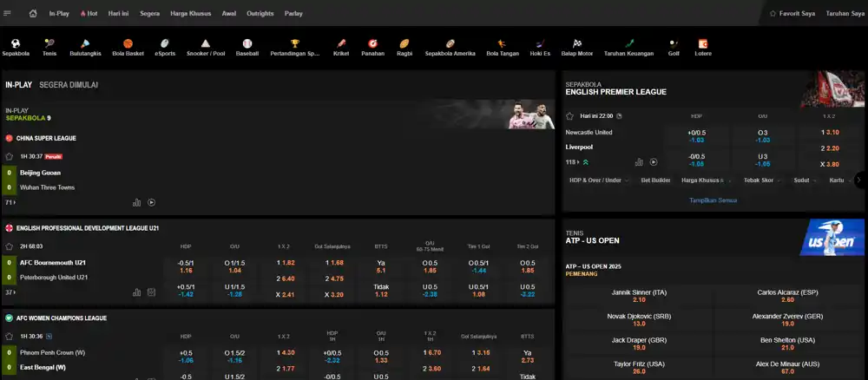
Task: Open China Super League heading
Action: tap(47, 138)
